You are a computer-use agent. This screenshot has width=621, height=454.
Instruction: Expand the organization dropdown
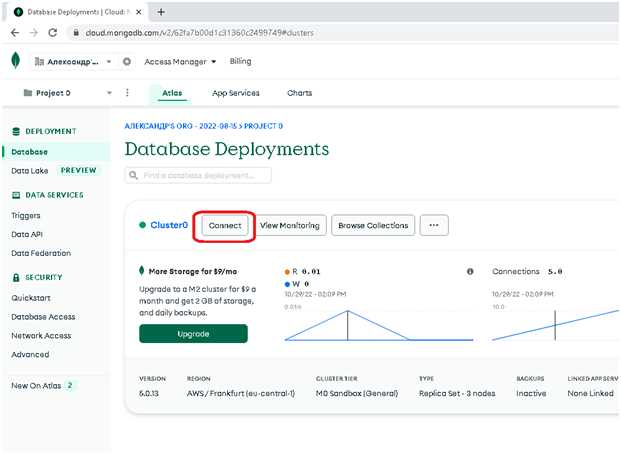pos(109,62)
